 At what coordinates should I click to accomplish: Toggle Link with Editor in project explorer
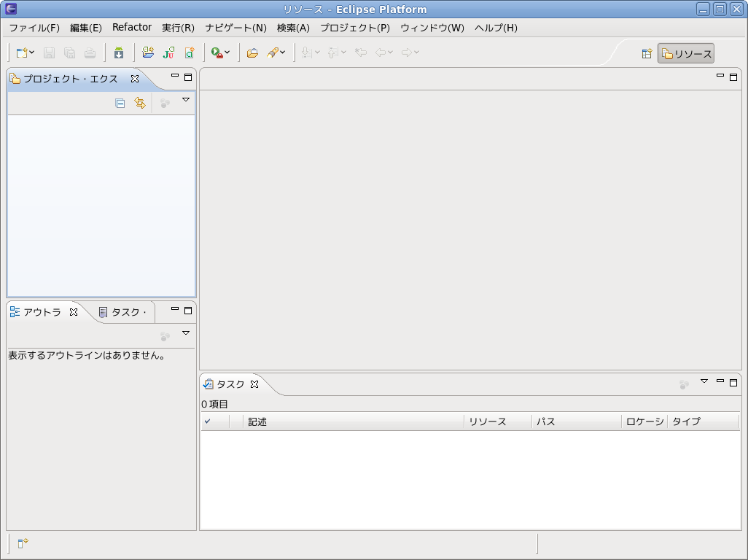pos(140,103)
